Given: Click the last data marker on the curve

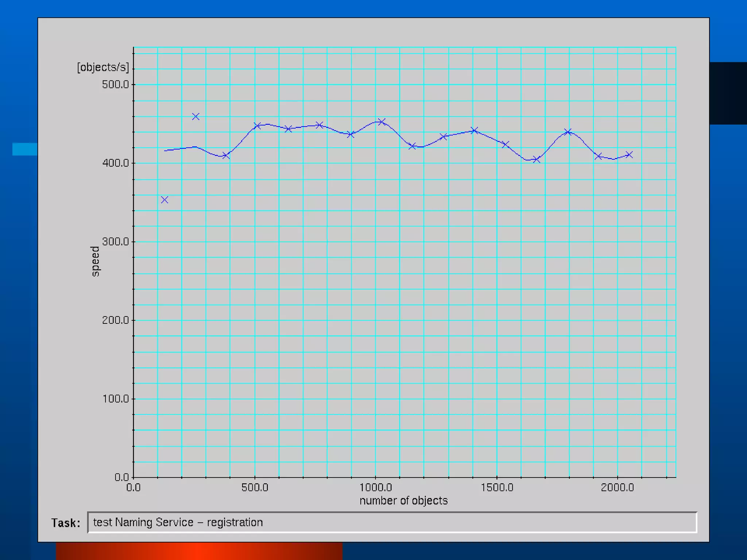Looking at the screenshot, I should point(629,155).
